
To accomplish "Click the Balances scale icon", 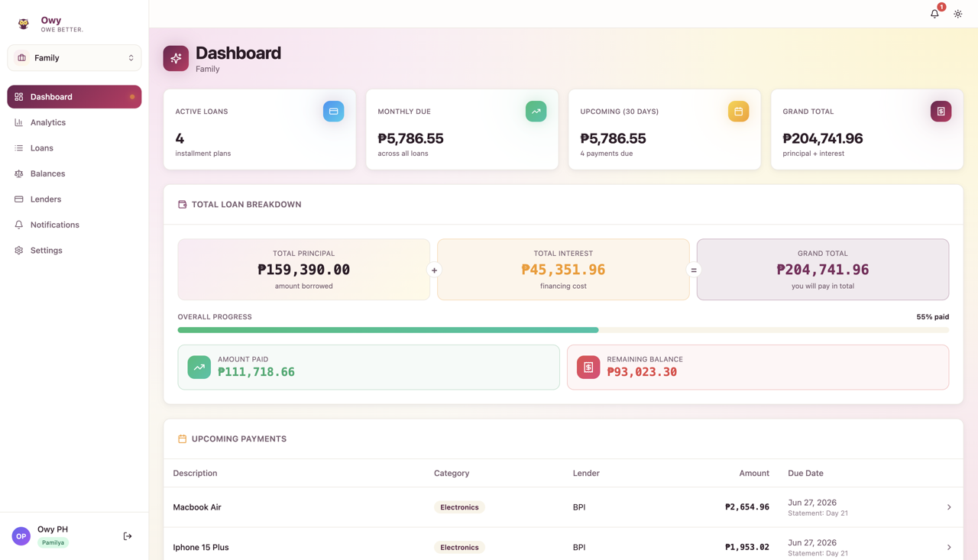I will click(19, 173).
